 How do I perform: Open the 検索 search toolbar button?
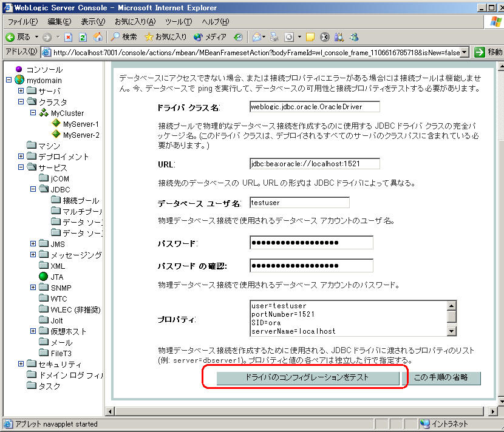pyautogui.click(x=123, y=37)
